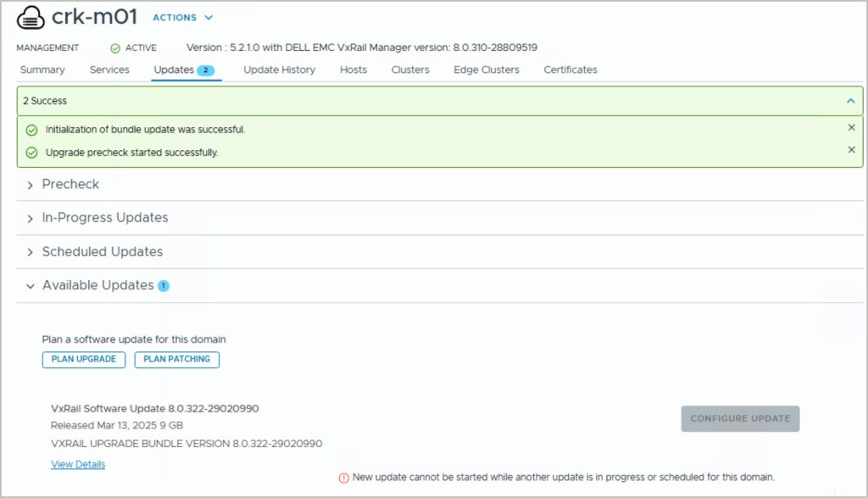Dismiss the upgrade precheck started message
The height and width of the screenshot is (498, 868).
[851, 150]
